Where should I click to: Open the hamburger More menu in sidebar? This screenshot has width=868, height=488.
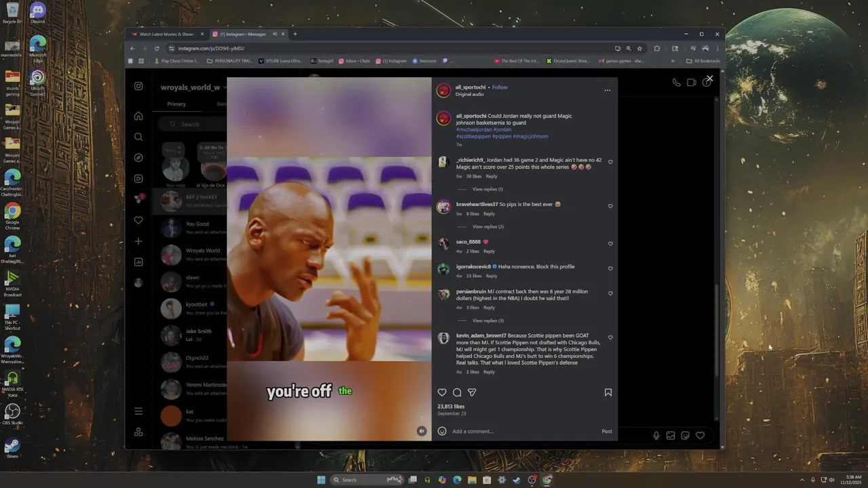[x=138, y=411]
